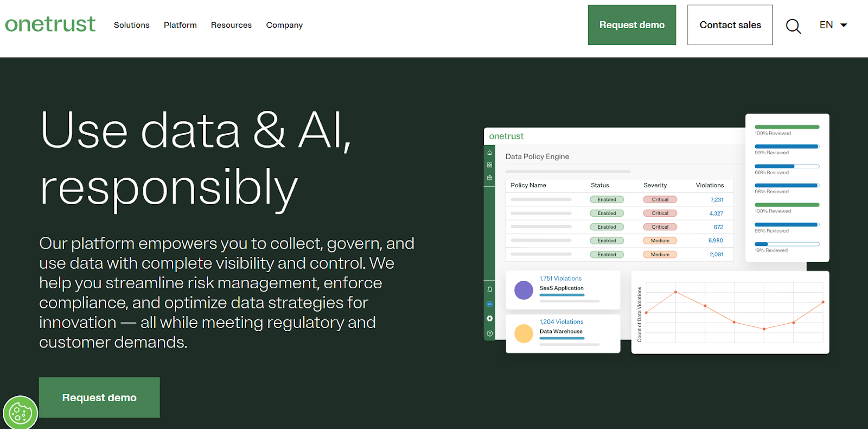Click the briefcase icon in dashboard sidebar

click(489, 178)
